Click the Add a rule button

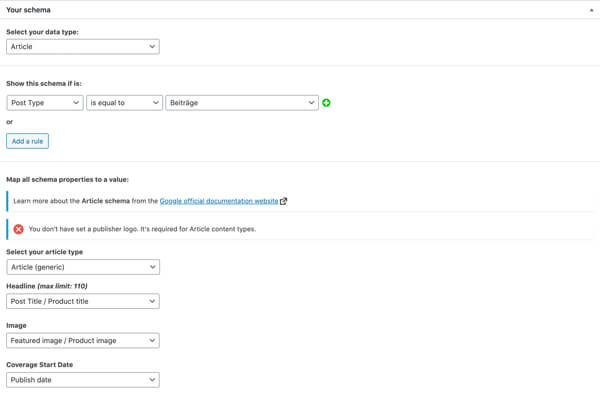(x=28, y=141)
